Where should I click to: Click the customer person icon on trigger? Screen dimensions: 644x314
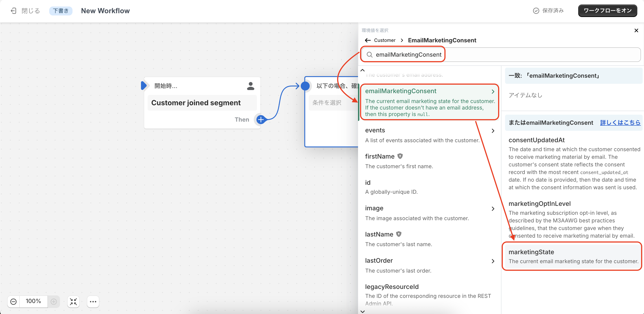click(x=250, y=86)
